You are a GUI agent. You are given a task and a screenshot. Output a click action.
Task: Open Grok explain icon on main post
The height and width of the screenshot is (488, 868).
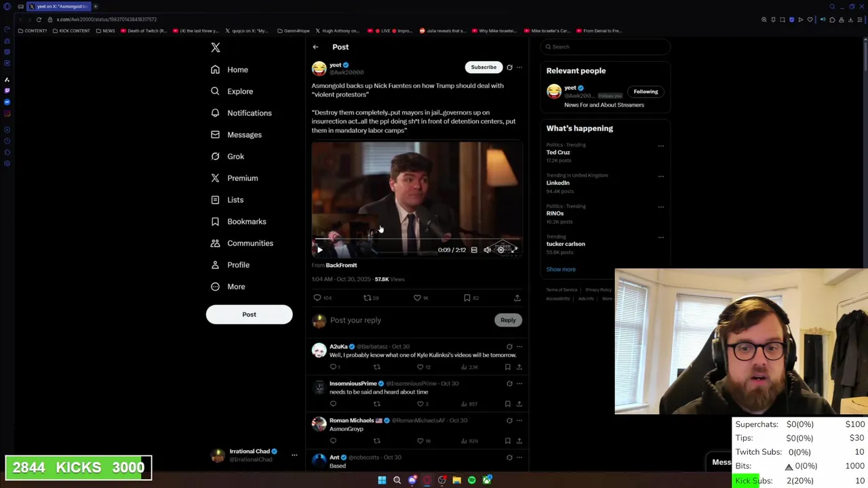(x=509, y=67)
